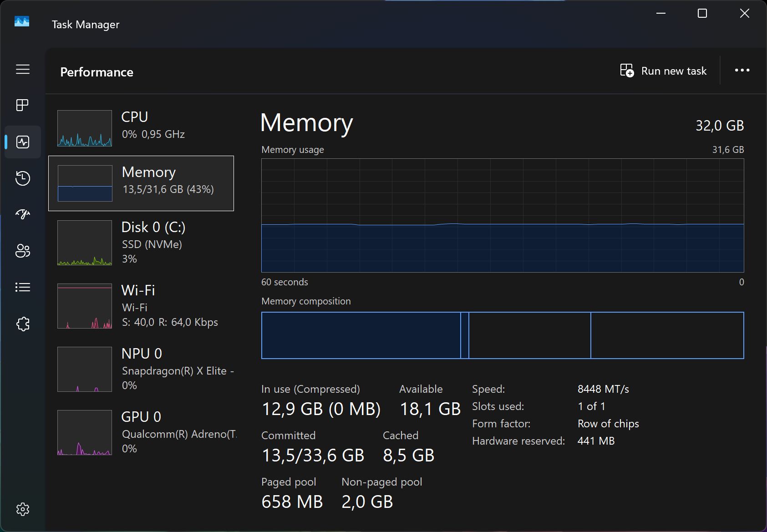
Task: Select the Memory performance entry
Action: [141, 183]
